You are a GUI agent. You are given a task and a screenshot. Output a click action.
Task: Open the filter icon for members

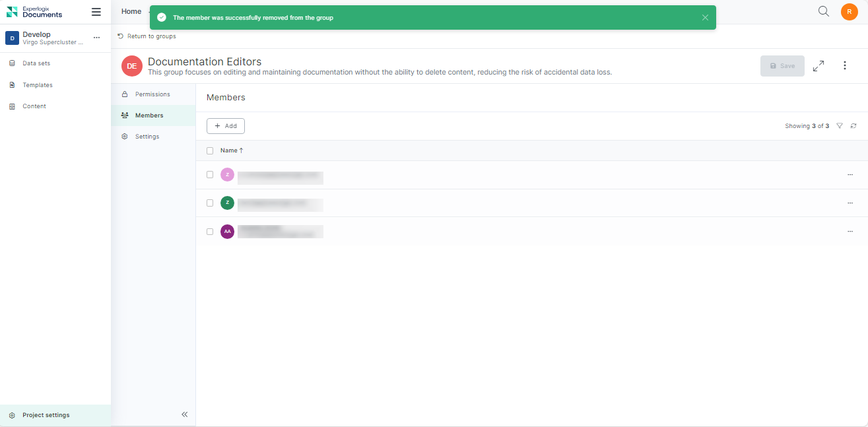coord(840,126)
